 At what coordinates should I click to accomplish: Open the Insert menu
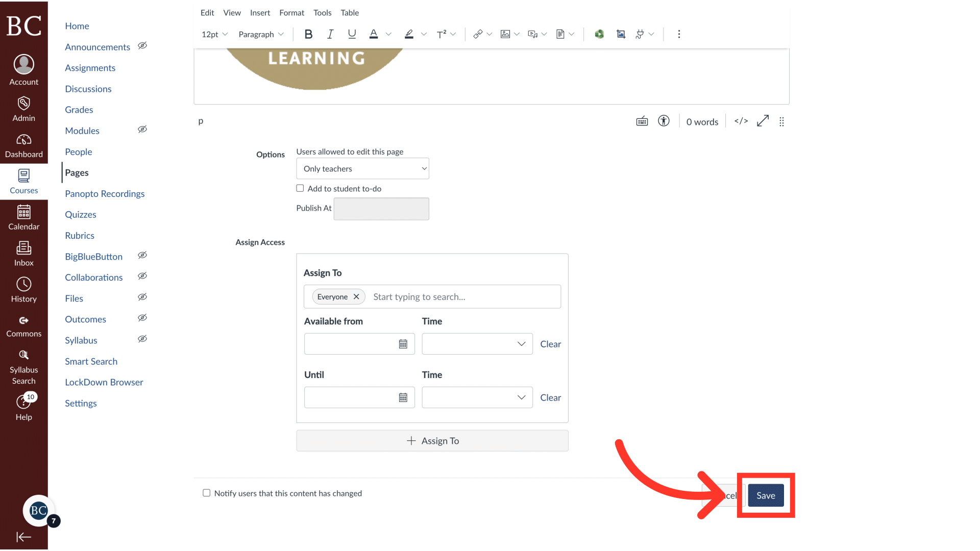tap(260, 13)
